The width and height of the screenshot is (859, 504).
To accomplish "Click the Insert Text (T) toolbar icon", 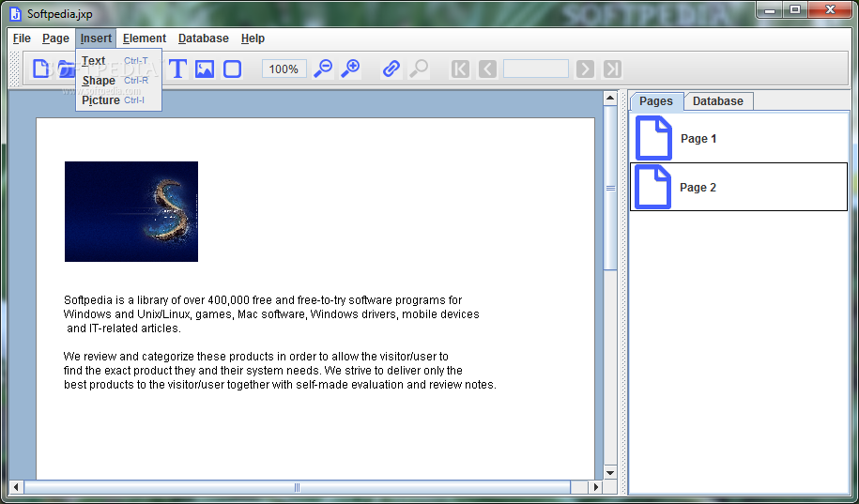I will tap(177, 69).
